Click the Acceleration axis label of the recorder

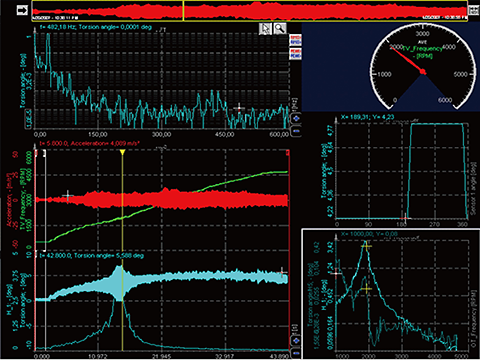tap(10, 199)
